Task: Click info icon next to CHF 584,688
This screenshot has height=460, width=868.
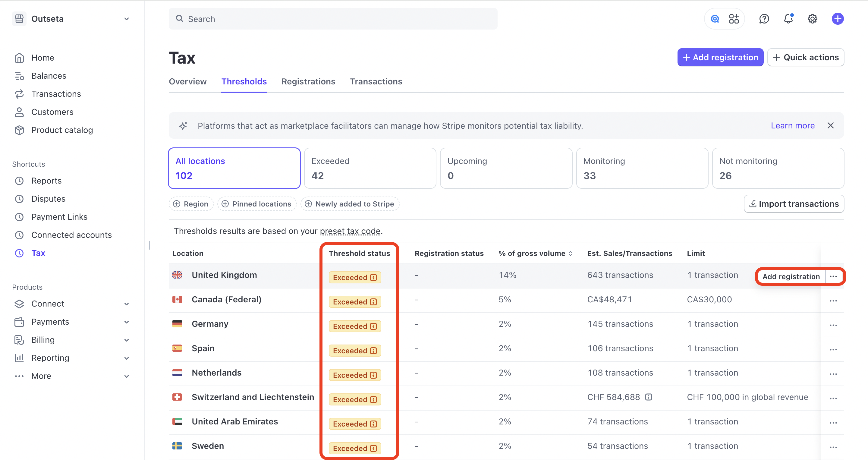Action: (x=649, y=397)
